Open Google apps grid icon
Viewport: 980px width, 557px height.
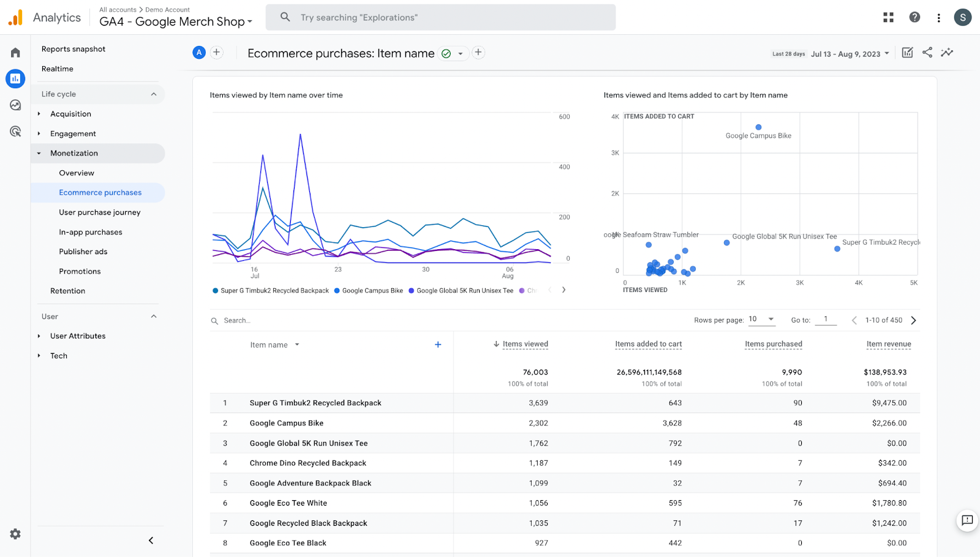point(888,17)
